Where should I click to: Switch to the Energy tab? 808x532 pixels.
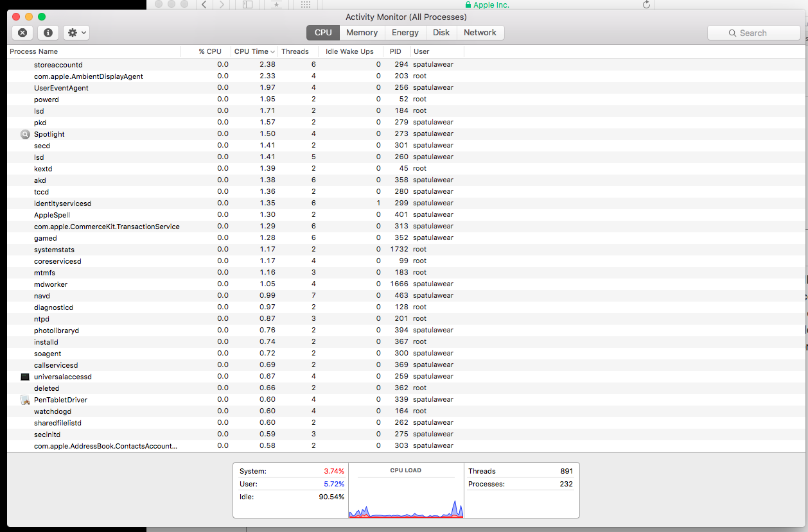point(405,33)
